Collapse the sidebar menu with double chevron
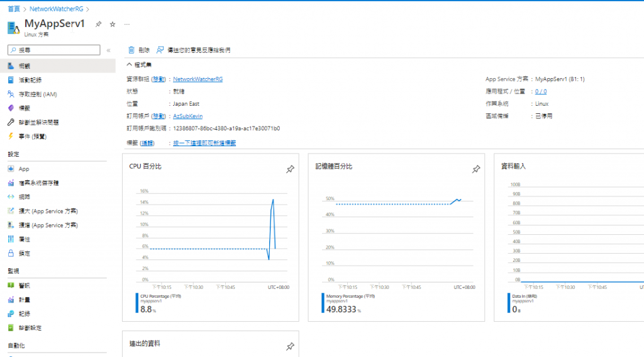The height and width of the screenshot is (357, 644). click(108, 50)
